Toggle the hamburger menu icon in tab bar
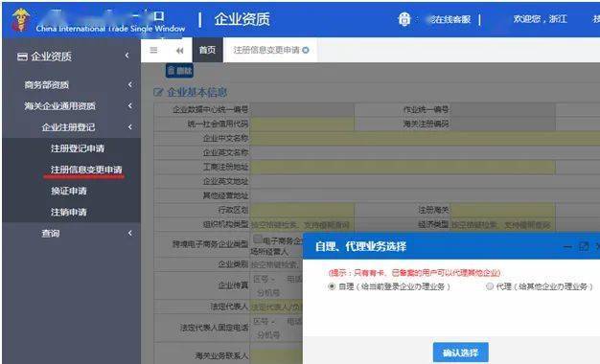The width and height of the screenshot is (600, 364). coord(153,50)
